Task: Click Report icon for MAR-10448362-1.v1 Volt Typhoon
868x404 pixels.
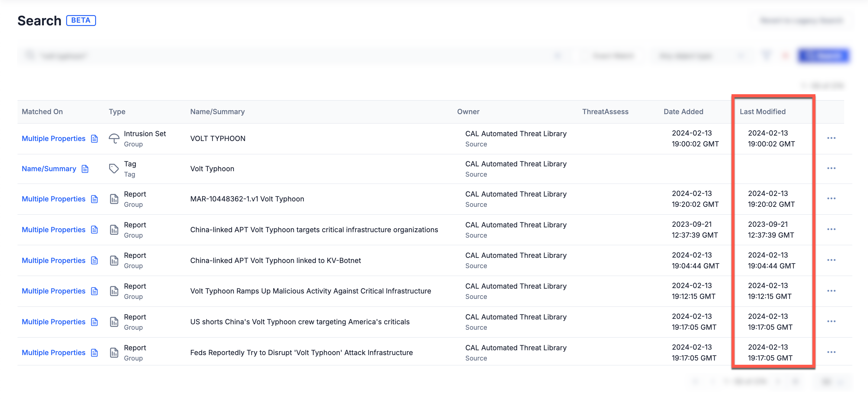Action: pos(114,199)
